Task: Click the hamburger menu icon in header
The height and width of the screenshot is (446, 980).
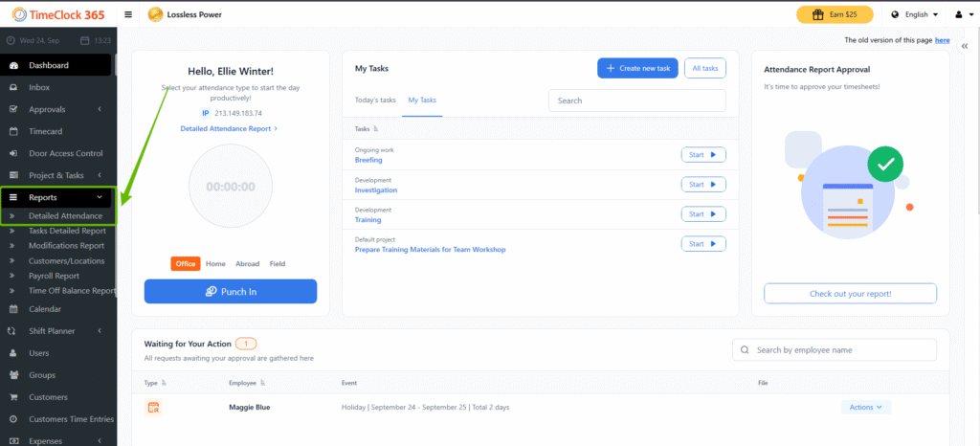Action: click(x=129, y=14)
